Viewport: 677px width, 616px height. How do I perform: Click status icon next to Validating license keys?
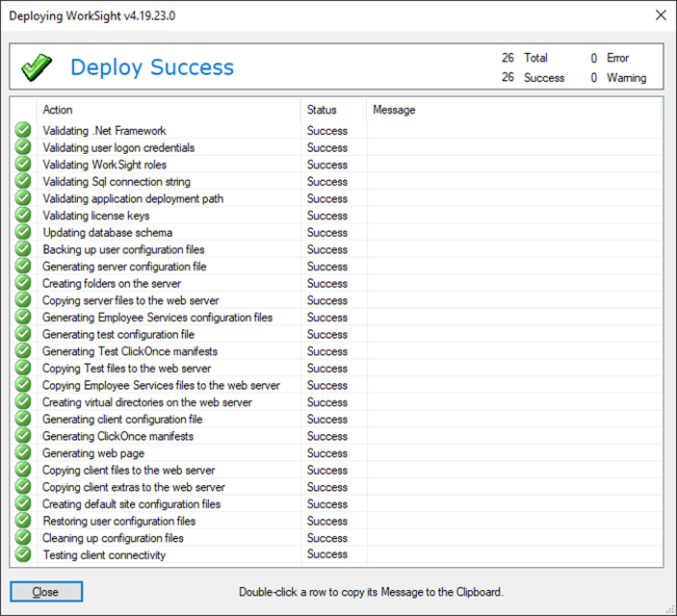tap(23, 216)
